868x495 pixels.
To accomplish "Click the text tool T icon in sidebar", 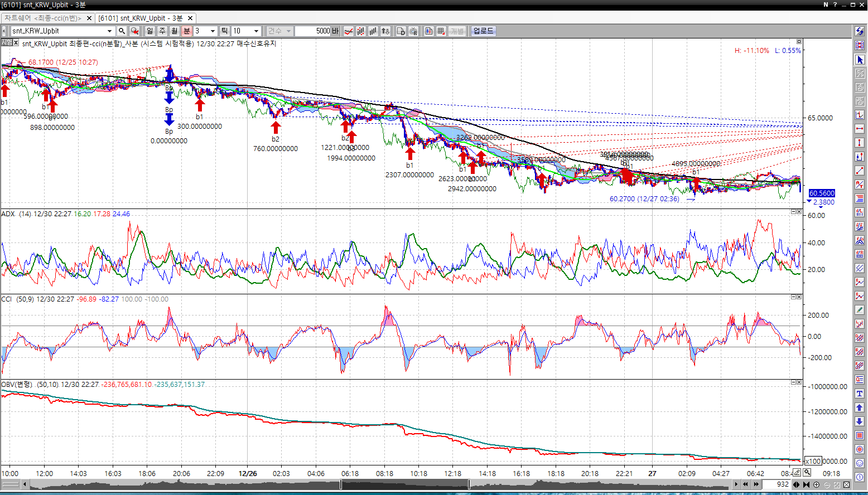I will (860, 394).
